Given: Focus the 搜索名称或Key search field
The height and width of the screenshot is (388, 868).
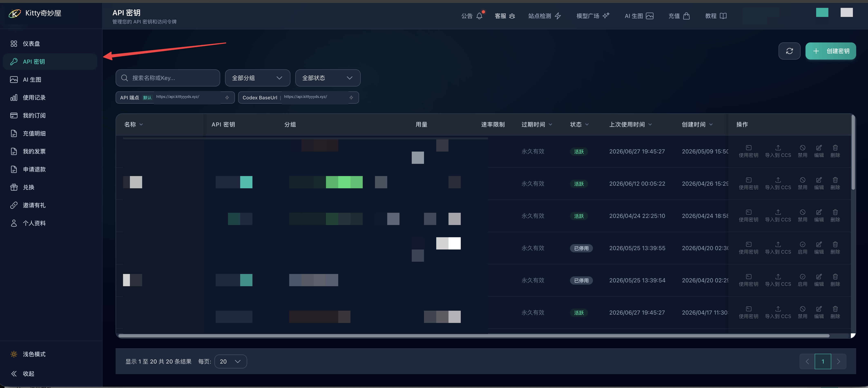Looking at the screenshot, I should (168, 78).
